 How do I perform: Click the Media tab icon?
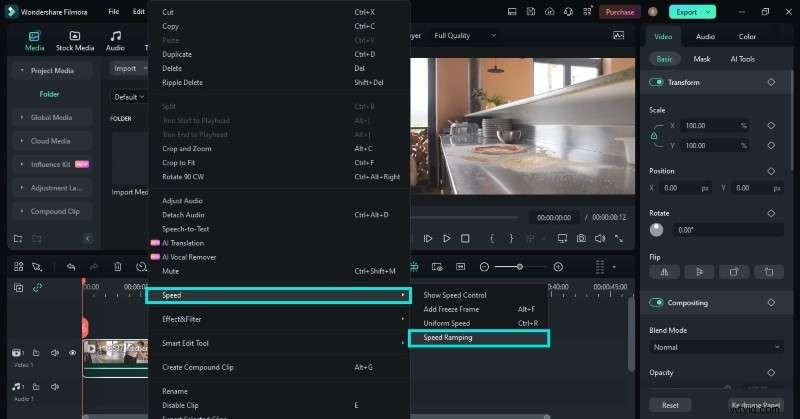click(34, 36)
